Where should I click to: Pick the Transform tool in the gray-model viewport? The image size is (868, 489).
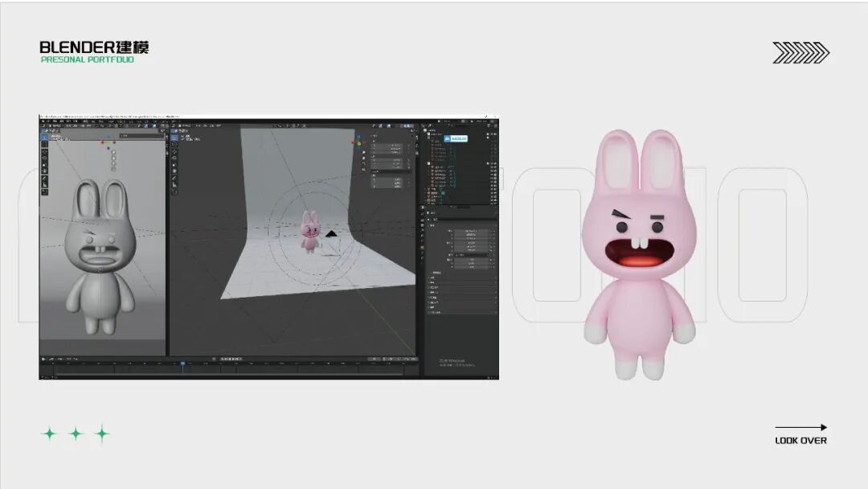(x=45, y=171)
